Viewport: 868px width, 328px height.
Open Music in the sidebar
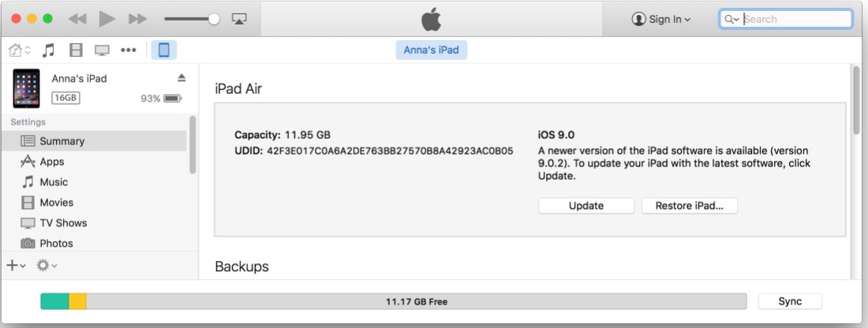coord(94,182)
